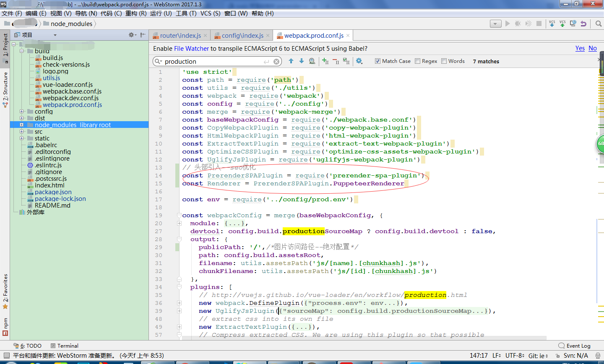604x364 pixels.
Task: Click the VCS commit (push) icon
Action: [562, 23]
